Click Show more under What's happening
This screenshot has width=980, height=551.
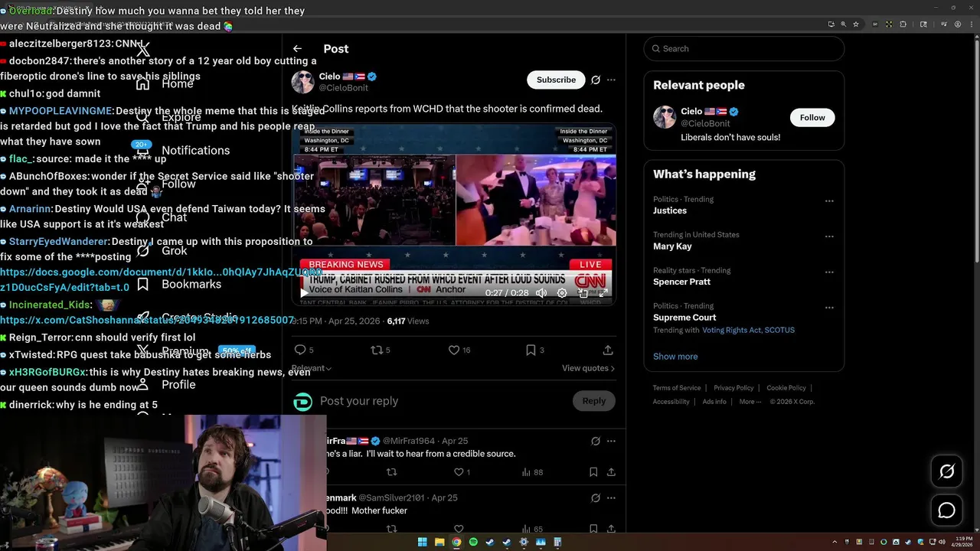(x=675, y=357)
